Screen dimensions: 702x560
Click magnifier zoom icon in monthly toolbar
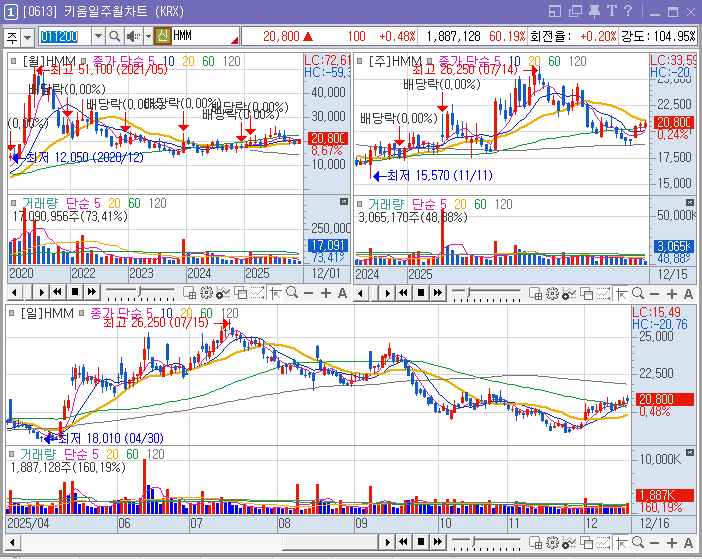[x=292, y=293]
